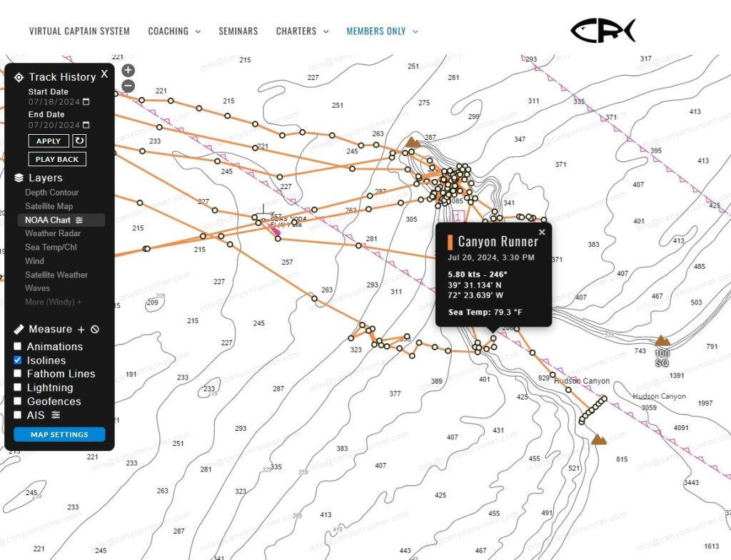The height and width of the screenshot is (560, 731).
Task: Enable the Lightning checkbox
Action: (x=18, y=387)
